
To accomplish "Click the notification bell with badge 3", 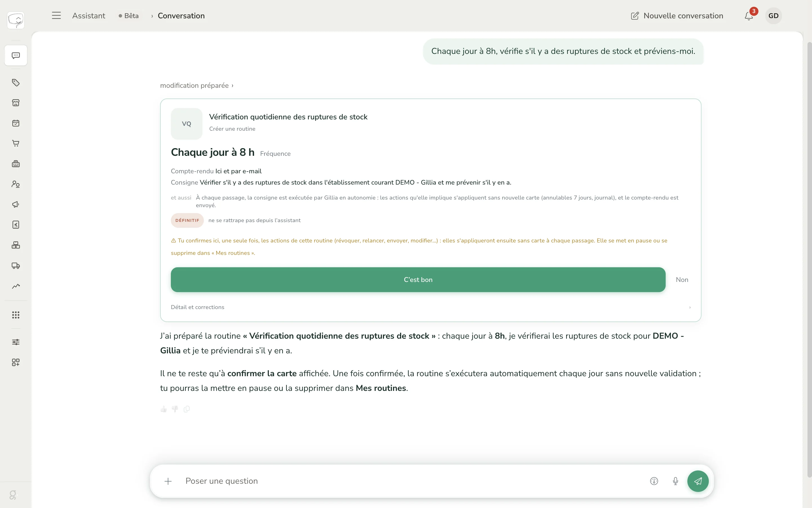I will click(x=749, y=16).
